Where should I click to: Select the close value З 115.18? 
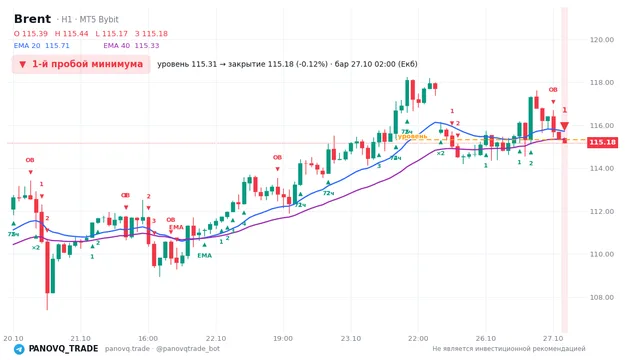point(151,34)
